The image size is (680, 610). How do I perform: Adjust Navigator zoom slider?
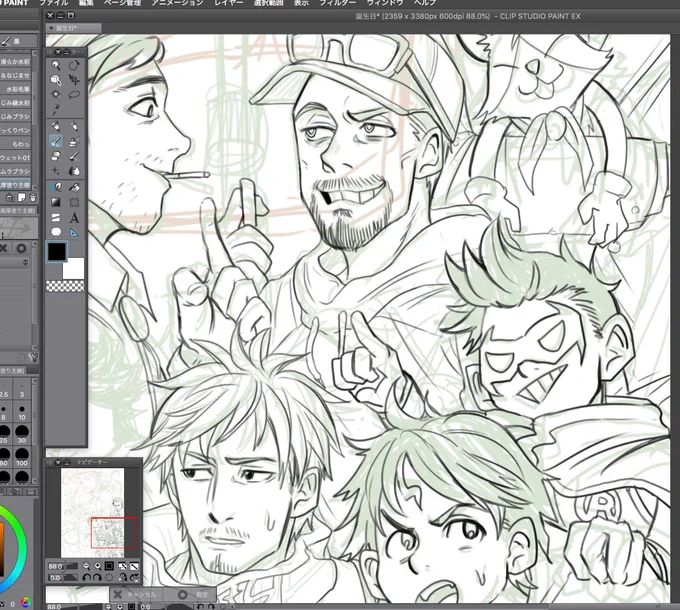72,566
